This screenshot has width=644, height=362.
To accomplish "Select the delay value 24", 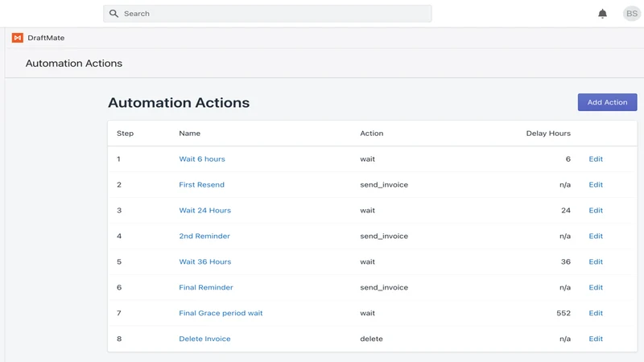I will 566,210.
